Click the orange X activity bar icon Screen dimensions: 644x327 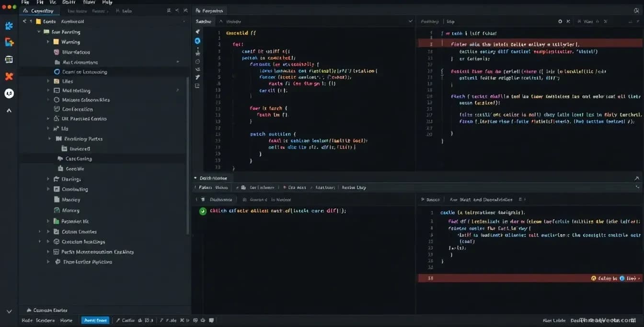tap(9, 76)
